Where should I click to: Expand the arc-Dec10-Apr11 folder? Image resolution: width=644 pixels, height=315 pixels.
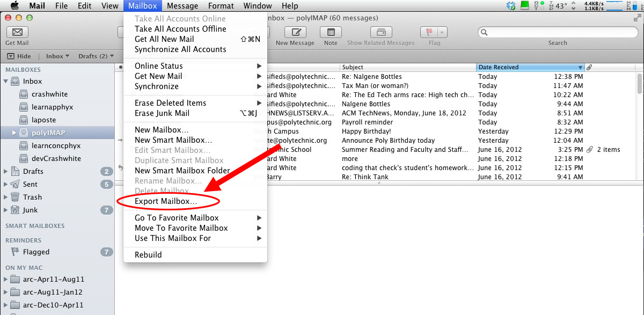(x=6, y=305)
